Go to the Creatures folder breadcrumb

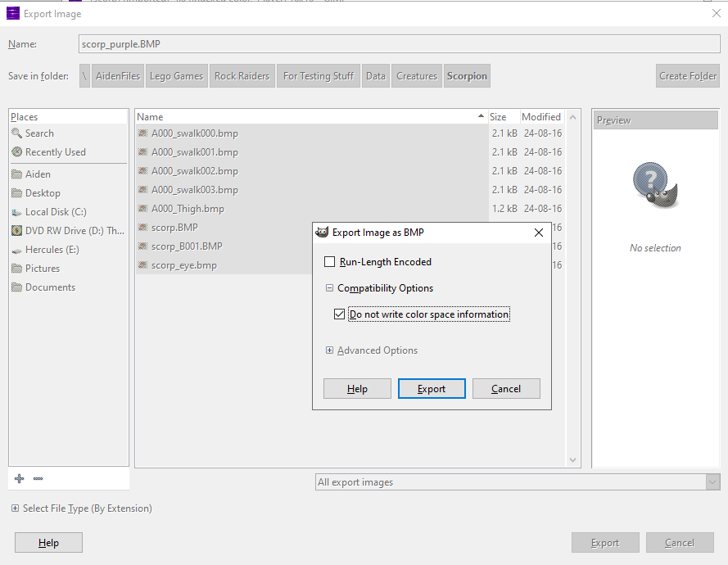pyautogui.click(x=417, y=75)
